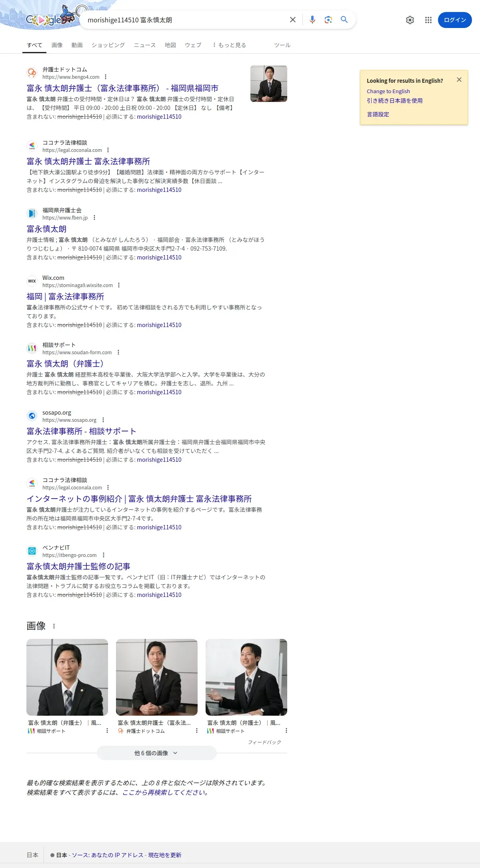Open options menu for www.fben.jp result
480x868 pixels.
tap(94, 217)
